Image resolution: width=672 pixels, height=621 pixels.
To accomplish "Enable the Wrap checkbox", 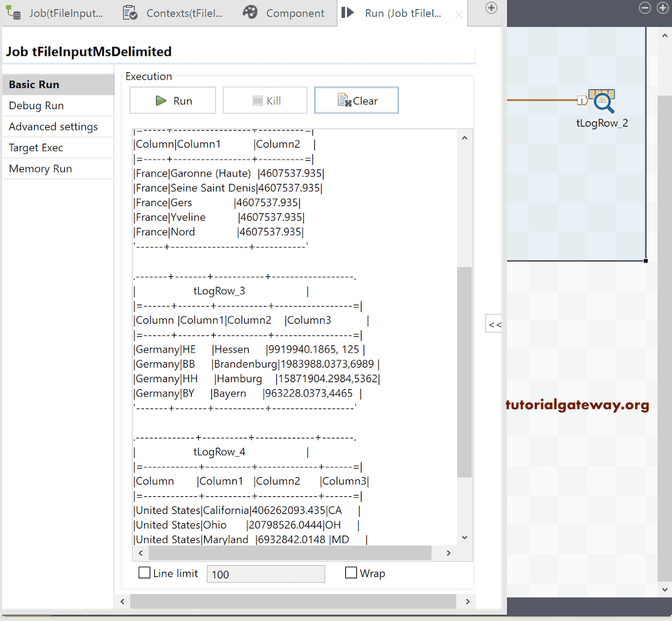I will [x=351, y=572].
